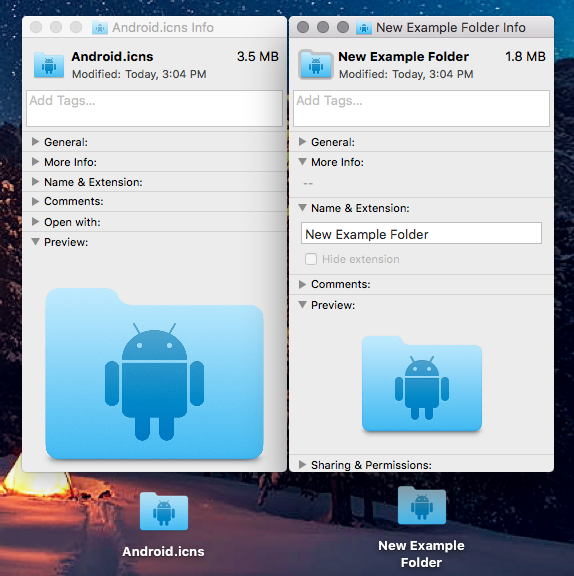574x576 pixels.
Task: Expand More Info in Android.icns Info
Action: coord(35,162)
